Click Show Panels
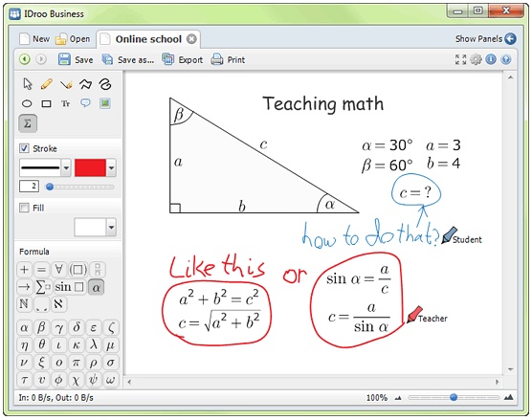 (485, 39)
